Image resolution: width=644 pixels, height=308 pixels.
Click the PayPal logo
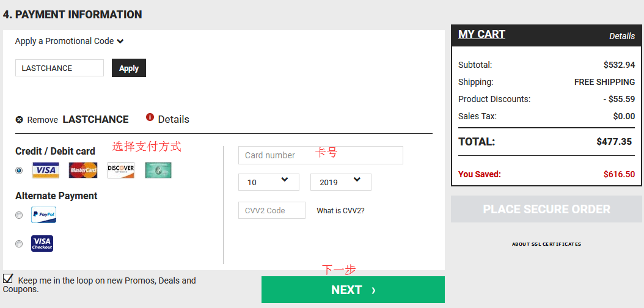click(x=43, y=215)
